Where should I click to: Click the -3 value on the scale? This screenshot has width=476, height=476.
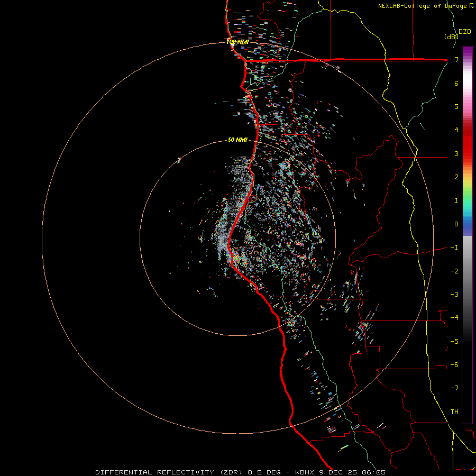click(454, 295)
